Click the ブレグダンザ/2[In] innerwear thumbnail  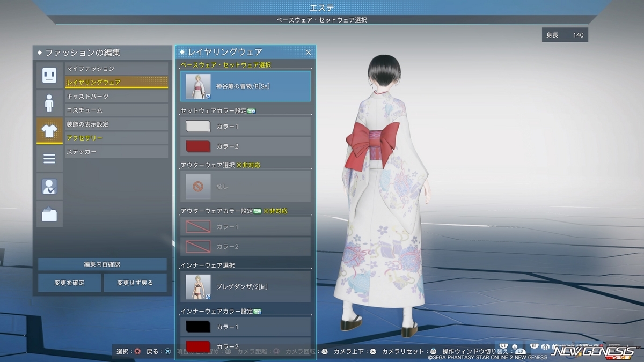pyautogui.click(x=198, y=286)
